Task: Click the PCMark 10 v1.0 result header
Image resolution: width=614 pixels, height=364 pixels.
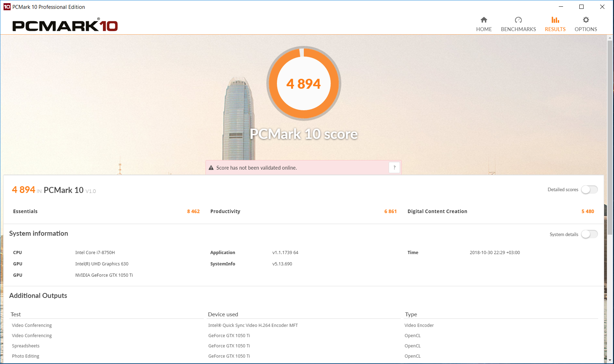Action: pyautogui.click(x=53, y=190)
